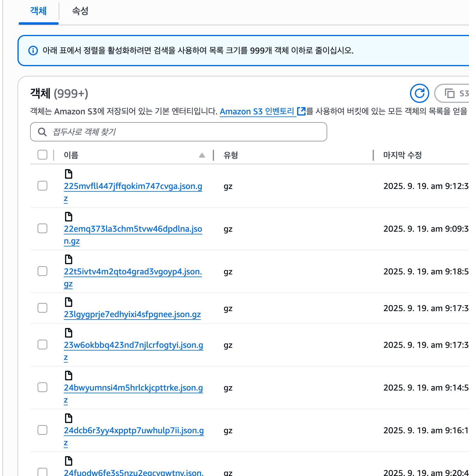469x476 pixels.
Task: Select checkbox for 23w6okbbq423nd7njlcrfogtyi.json.gz
Action: click(x=42, y=345)
